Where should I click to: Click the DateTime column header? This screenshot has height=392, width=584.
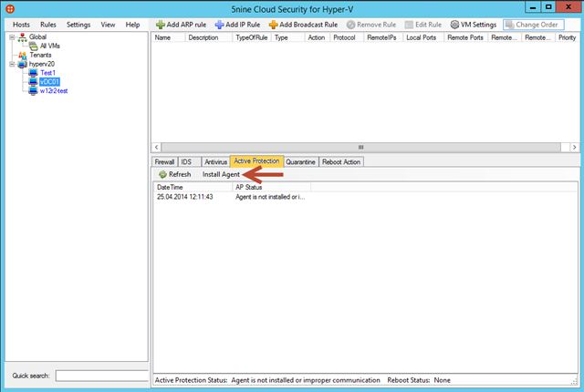[193, 188]
